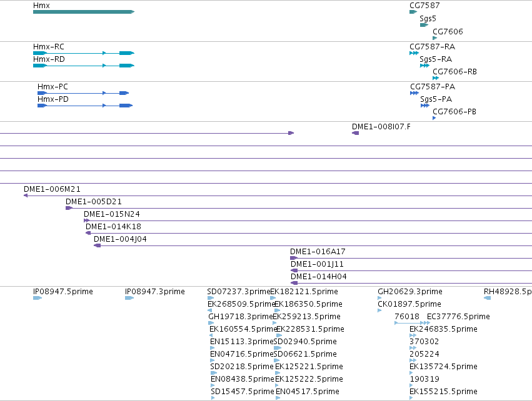Screen dimensions: 532x401
Task: Select the DME1-005D21 clone feature
Action: point(299,208)
